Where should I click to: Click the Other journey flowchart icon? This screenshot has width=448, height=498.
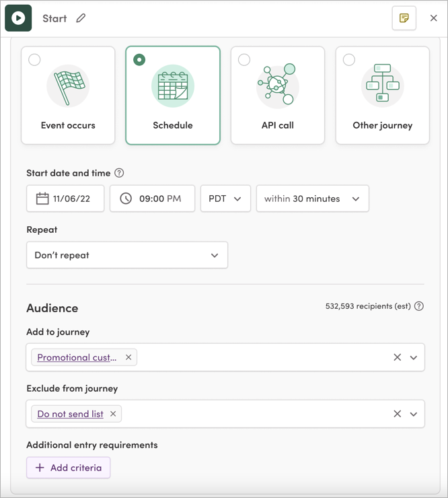tap(383, 84)
